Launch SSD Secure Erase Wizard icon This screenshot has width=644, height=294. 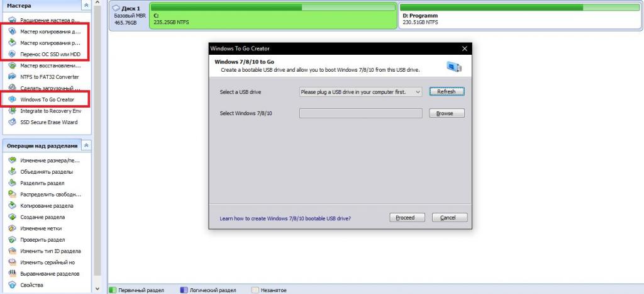(x=13, y=122)
